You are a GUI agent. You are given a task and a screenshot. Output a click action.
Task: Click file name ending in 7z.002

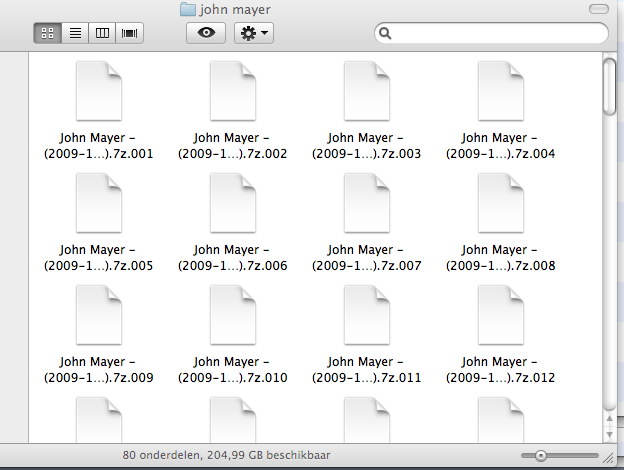click(233, 146)
